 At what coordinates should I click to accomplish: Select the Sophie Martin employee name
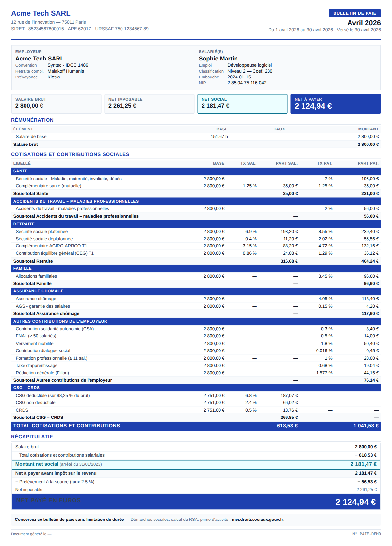point(218,59)
